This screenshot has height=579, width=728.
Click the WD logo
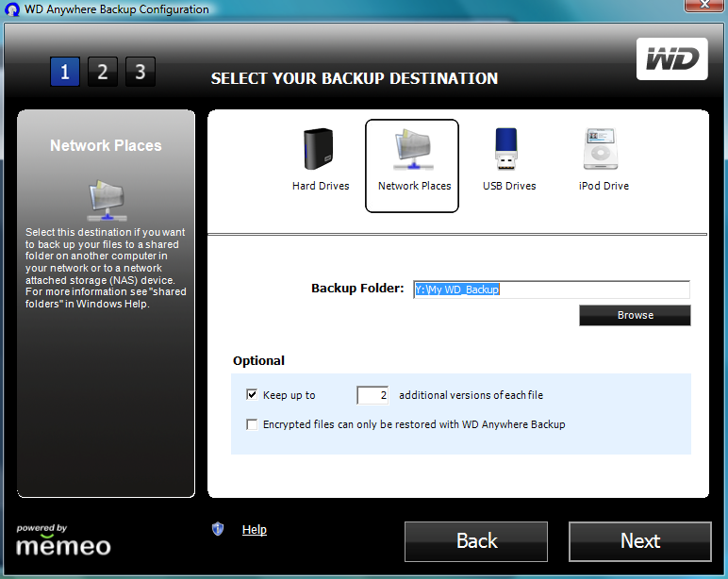tap(671, 59)
